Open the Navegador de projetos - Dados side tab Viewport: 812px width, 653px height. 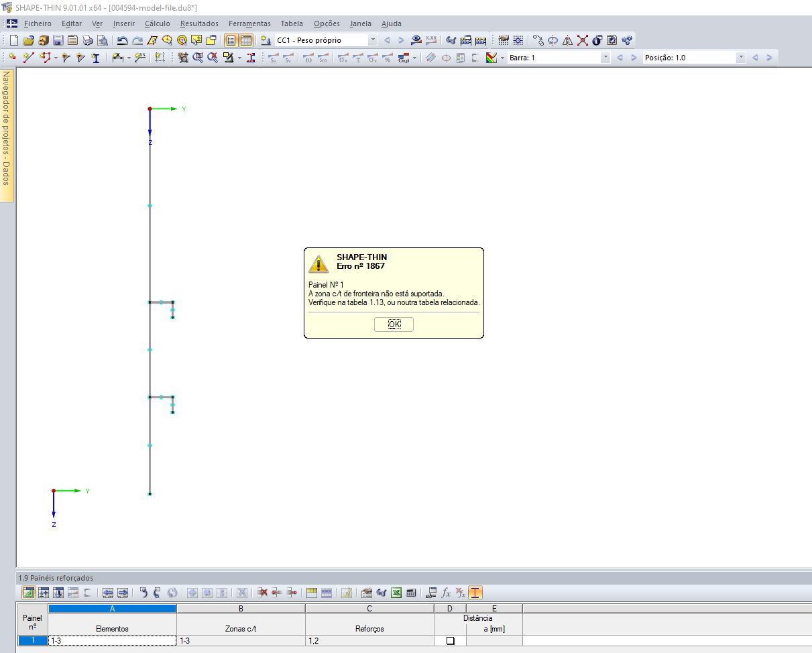click(x=6, y=135)
